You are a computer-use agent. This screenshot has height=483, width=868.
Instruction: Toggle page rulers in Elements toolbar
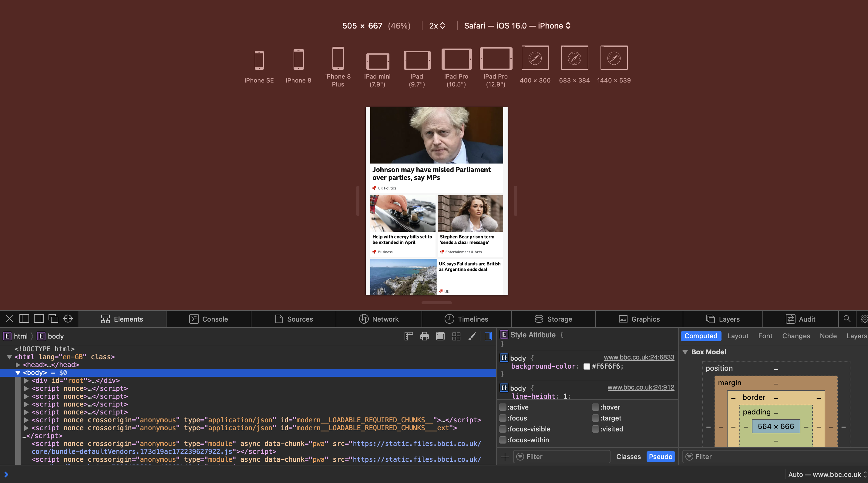pos(409,336)
